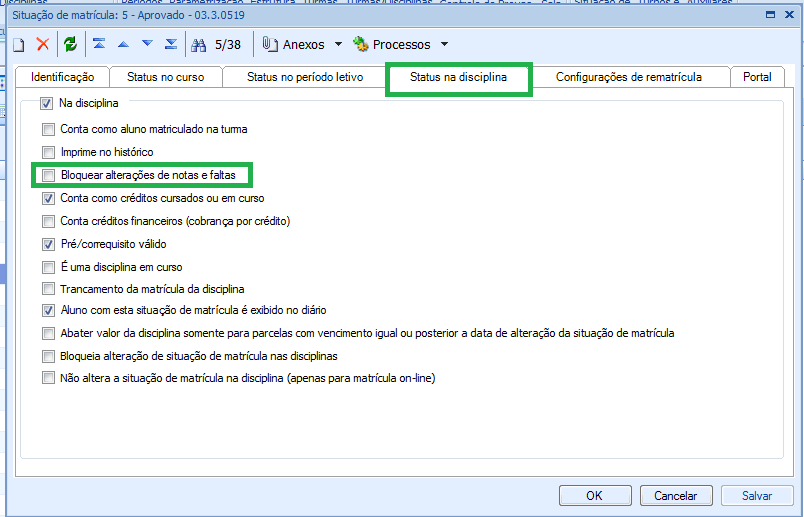
Task: Check Não altera a situação de matrícula
Action: click(48, 379)
